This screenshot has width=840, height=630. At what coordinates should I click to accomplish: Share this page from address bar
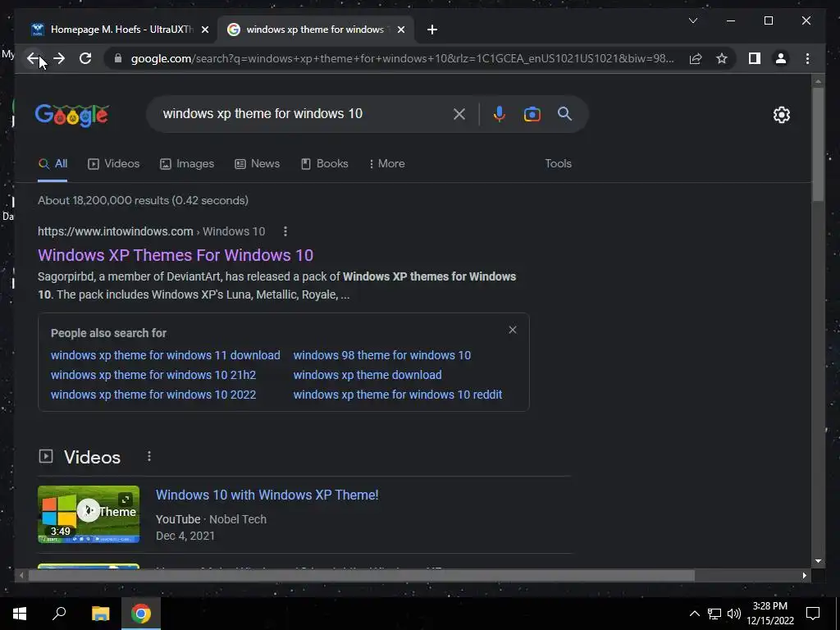(x=696, y=58)
